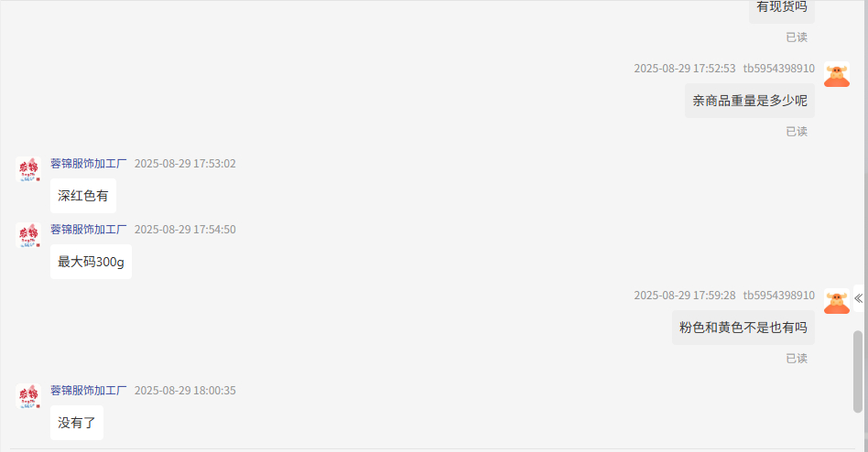
Task: Select the 深红色有 message bubble
Action: (x=83, y=196)
